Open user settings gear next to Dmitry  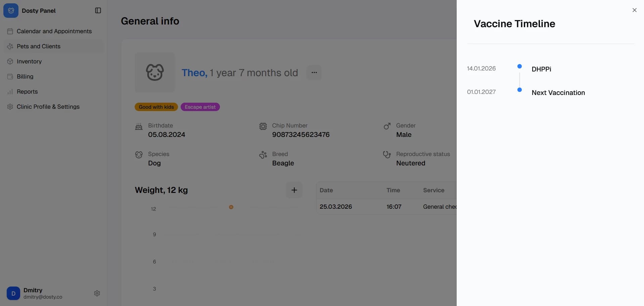point(97,293)
